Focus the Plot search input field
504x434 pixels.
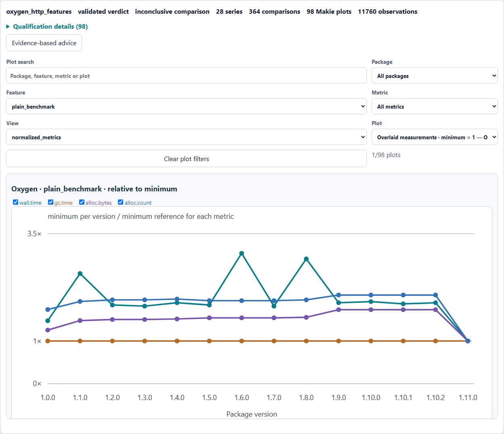tap(186, 75)
